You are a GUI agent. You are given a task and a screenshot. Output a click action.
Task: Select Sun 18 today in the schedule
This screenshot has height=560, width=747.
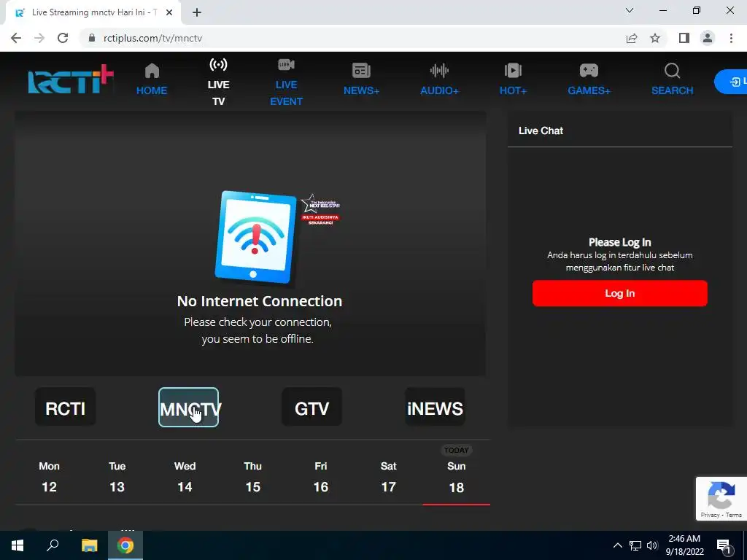pos(457,476)
